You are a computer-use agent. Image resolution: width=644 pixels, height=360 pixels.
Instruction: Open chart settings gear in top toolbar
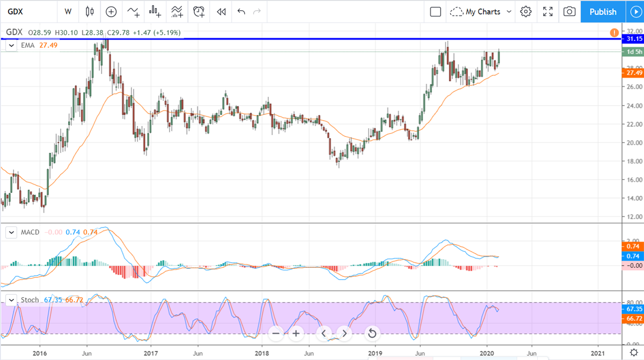pyautogui.click(x=526, y=11)
